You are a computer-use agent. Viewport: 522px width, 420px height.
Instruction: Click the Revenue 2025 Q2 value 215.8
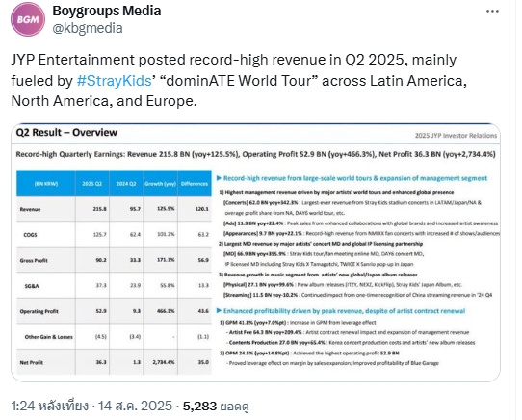click(100, 209)
